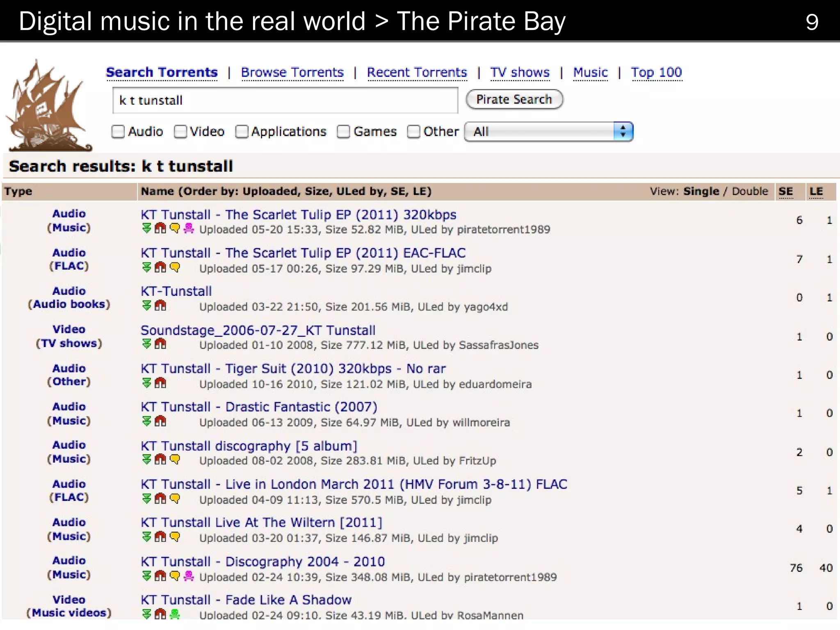The width and height of the screenshot is (840, 630).
Task: Go to TV shows navigation link
Action: (520, 73)
